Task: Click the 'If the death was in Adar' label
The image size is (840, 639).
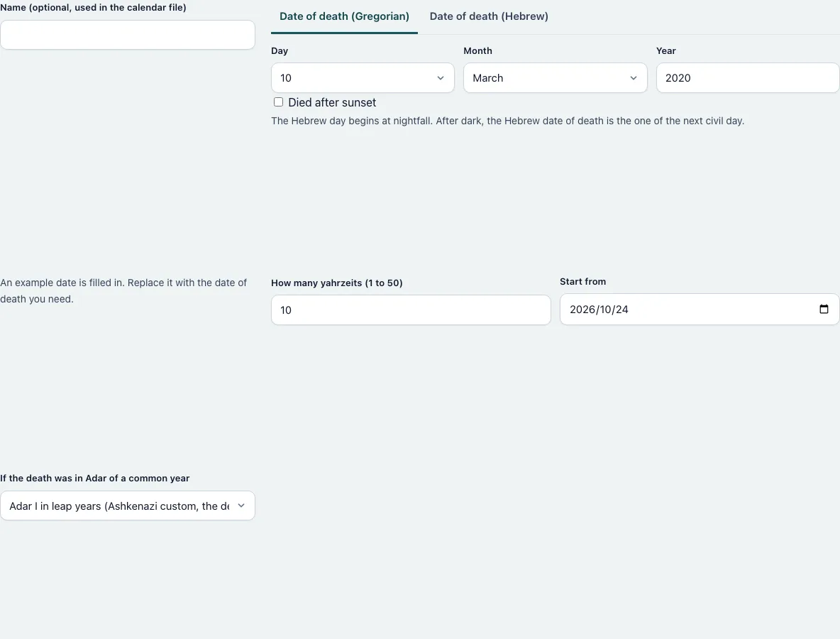Action: (x=95, y=478)
